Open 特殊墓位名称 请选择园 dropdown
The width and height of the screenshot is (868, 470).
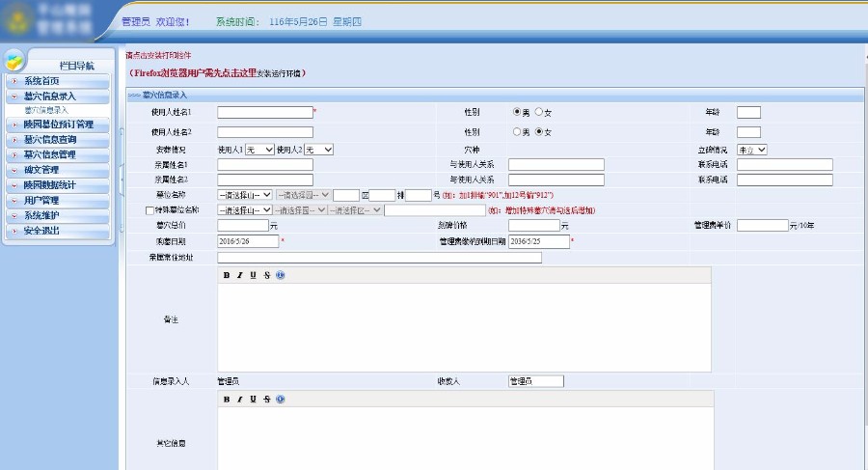(300, 210)
